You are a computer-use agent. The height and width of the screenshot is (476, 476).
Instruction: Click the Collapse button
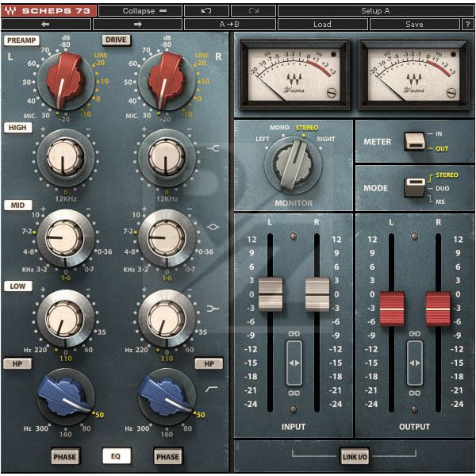[x=140, y=11]
